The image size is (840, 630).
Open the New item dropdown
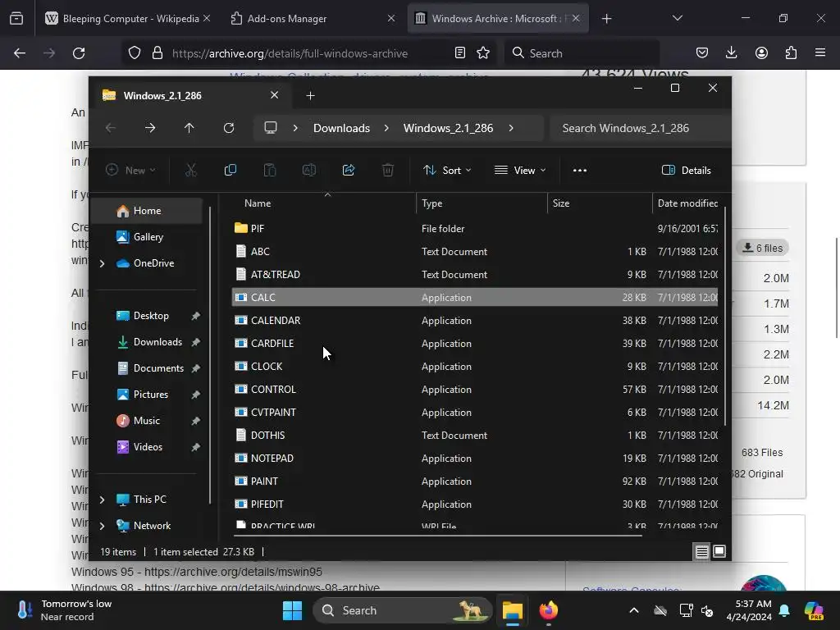(x=130, y=171)
